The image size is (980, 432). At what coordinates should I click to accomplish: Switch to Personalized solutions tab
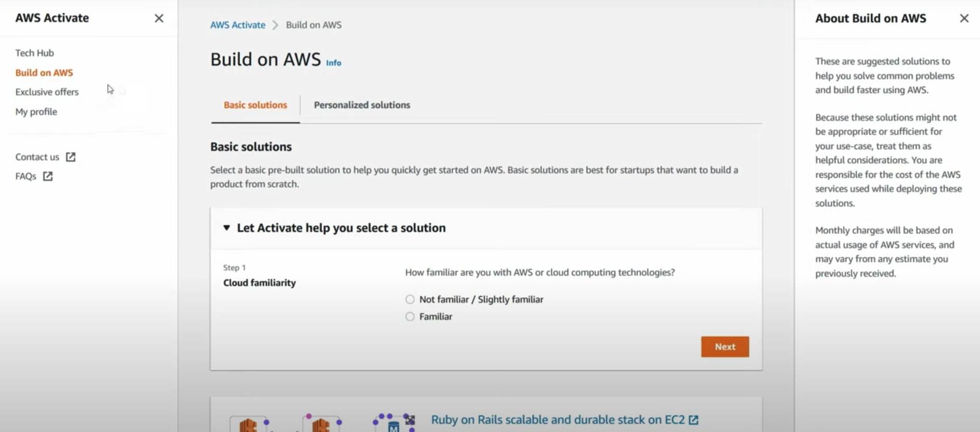tap(362, 105)
